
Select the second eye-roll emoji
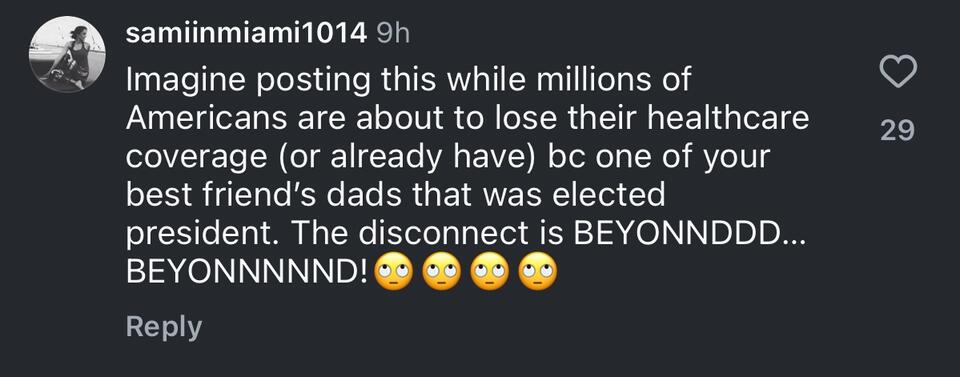(x=441, y=271)
